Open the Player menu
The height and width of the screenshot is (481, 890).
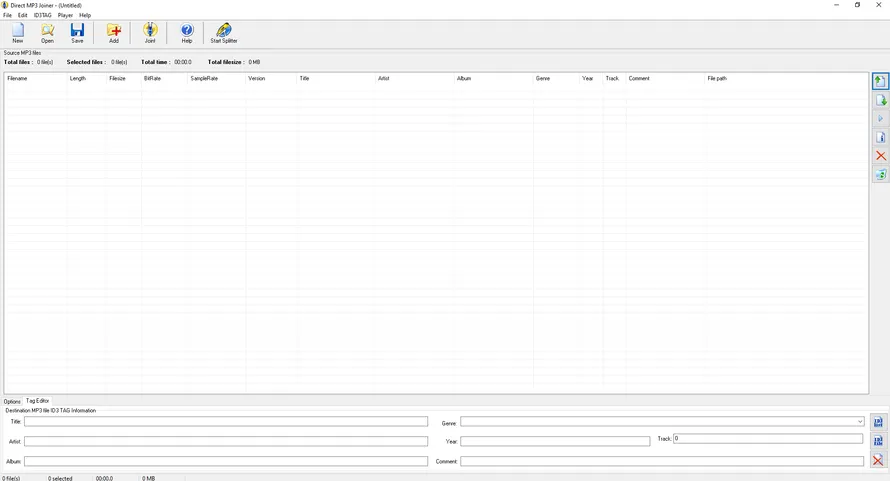65,15
